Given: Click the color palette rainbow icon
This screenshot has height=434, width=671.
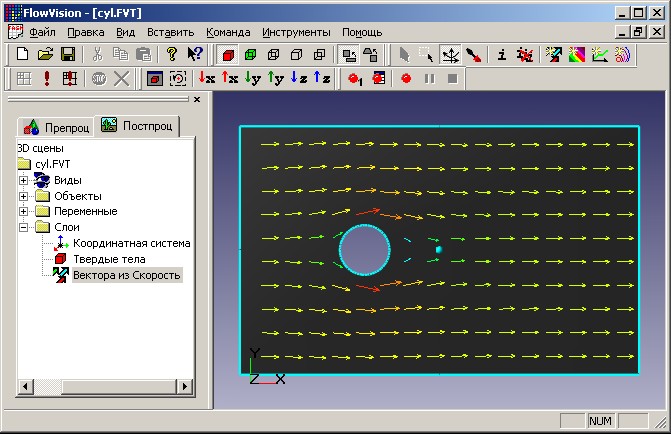Looking at the screenshot, I should (576, 55).
